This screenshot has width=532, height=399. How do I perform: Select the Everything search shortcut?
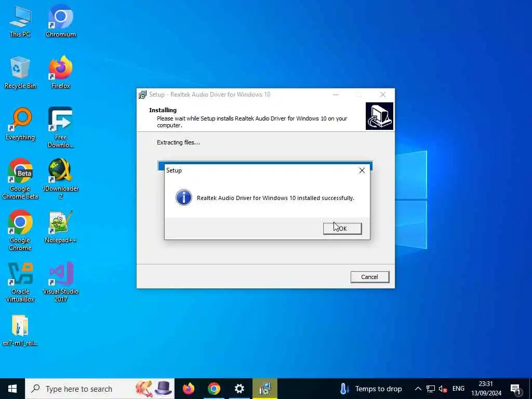click(x=20, y=124)
